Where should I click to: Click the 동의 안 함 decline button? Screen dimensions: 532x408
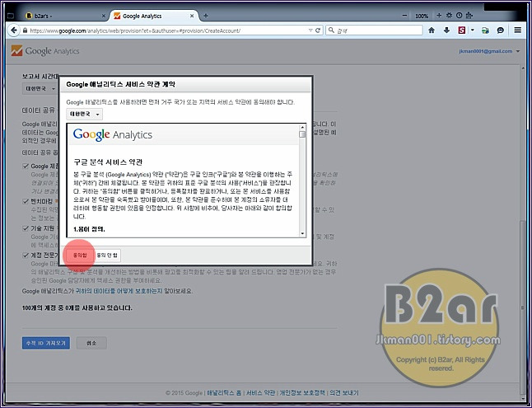[107, 256]
